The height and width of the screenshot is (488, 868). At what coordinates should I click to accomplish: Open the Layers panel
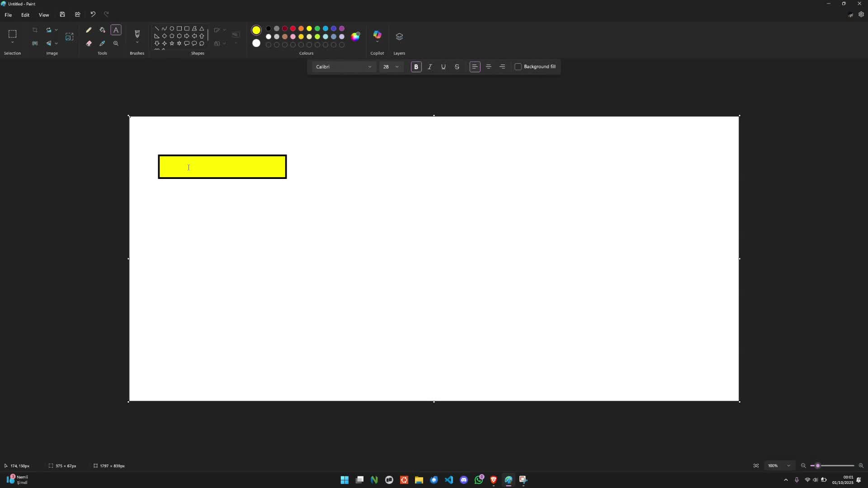399,37
